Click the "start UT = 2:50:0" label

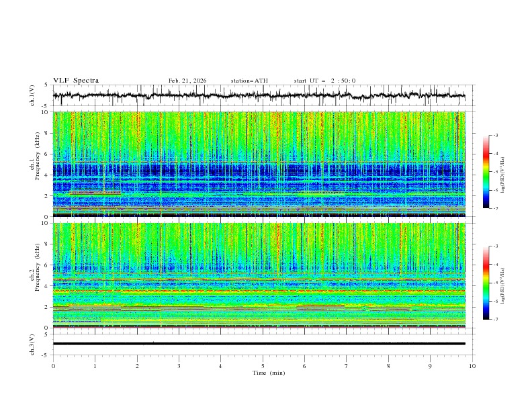(x=324, y=81)
